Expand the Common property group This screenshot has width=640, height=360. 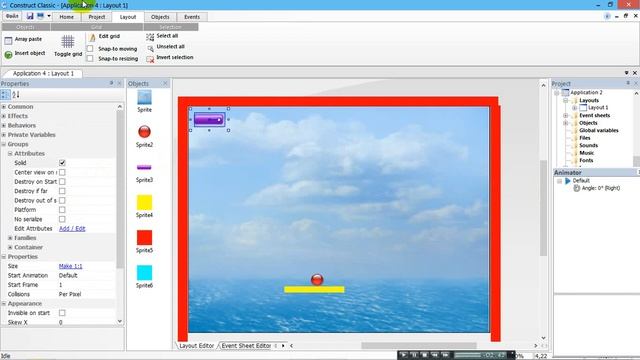pyautogui.click(x=4, y=107)
